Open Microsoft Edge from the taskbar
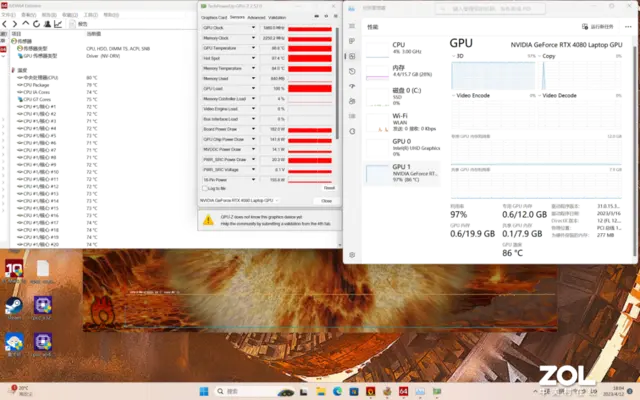The image size is (640, 400). point(337,391)
